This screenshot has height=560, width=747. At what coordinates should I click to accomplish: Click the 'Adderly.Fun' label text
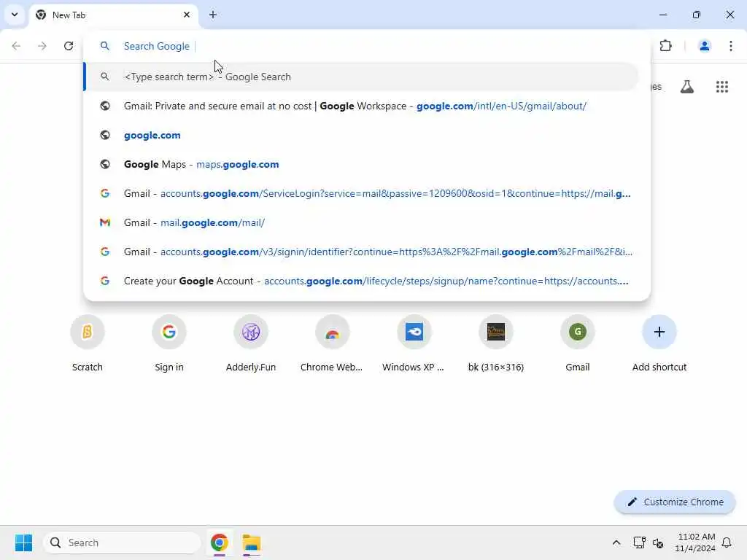pyautogui.click(x=251, y=367)
